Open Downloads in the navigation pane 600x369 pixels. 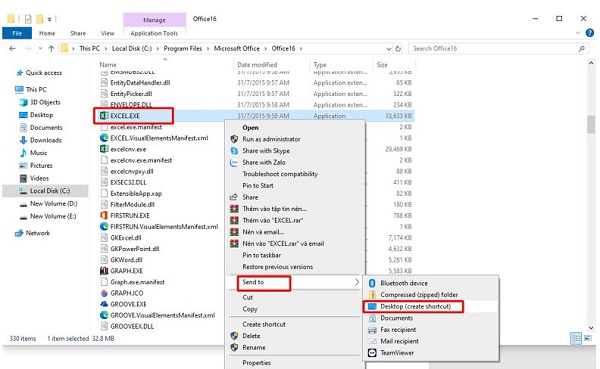pos(46,140)
